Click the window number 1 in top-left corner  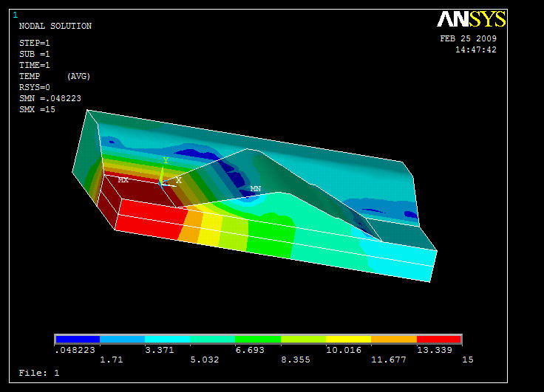pos(16,15)
